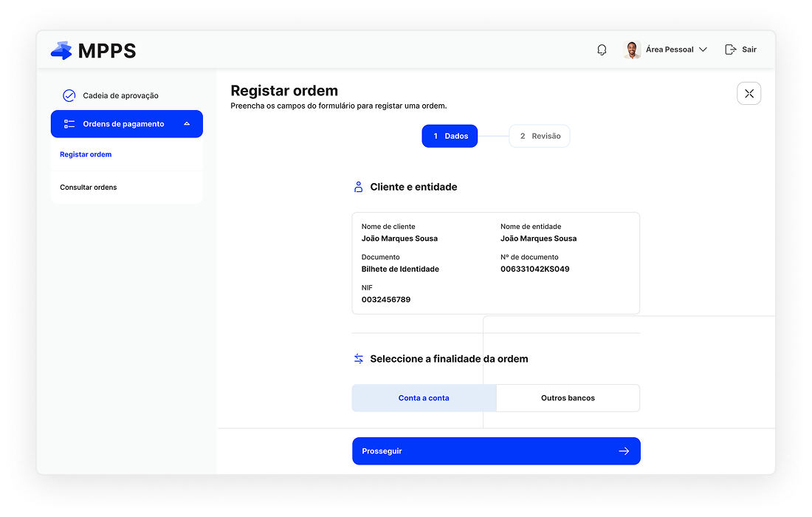The height and width of the screenshot is (517, 812).
Task: Click the Ordens de pagamento list icon
Action: (69, 124)
